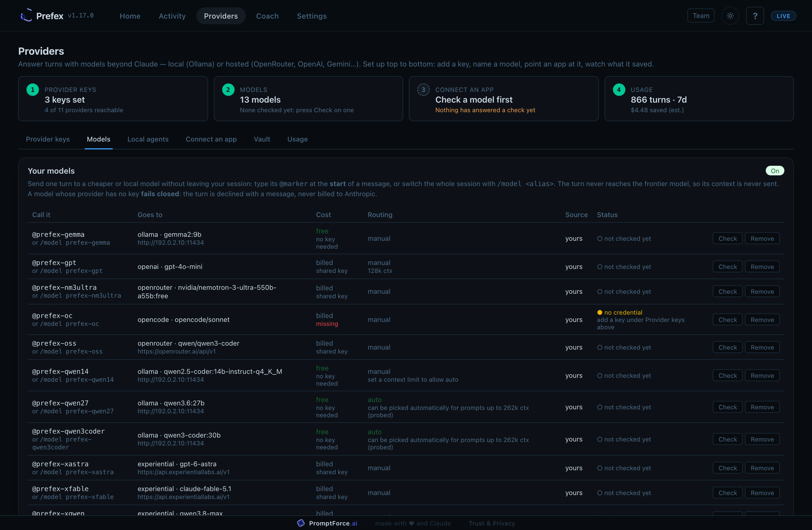Switch to the Vault tab
Viewport: 812px width, 530px height.
click(262, 139)
